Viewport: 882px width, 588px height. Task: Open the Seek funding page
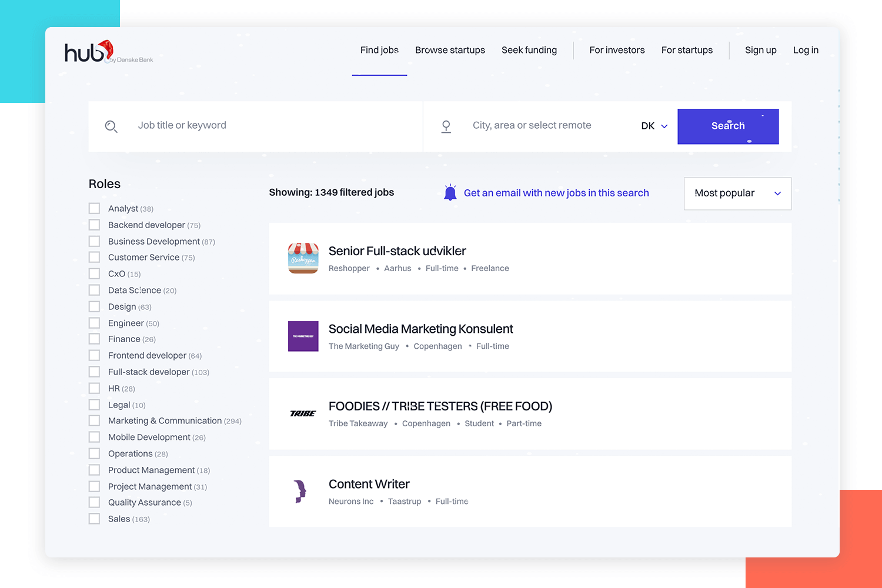(529, 50)
